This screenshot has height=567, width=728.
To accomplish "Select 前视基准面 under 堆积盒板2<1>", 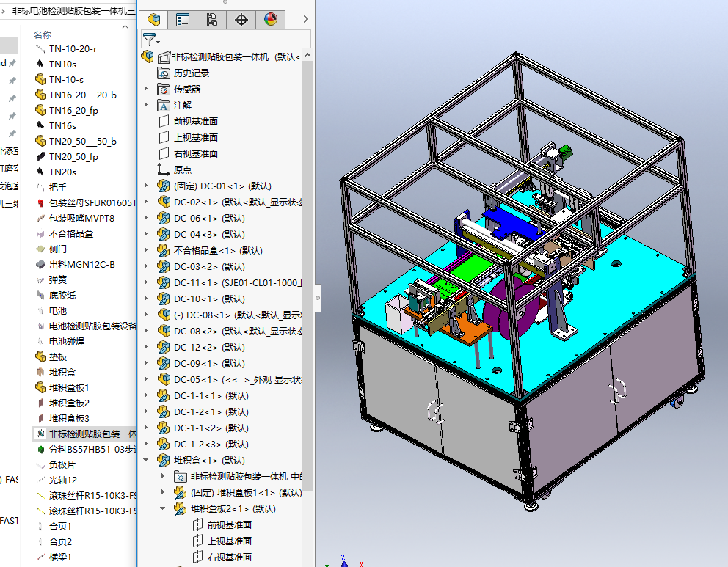I will 222,524.
